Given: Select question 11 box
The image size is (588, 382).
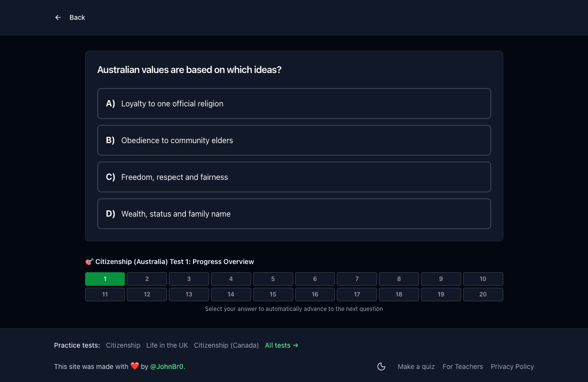Looking at the screenshot, I should (x=105, y=294).
